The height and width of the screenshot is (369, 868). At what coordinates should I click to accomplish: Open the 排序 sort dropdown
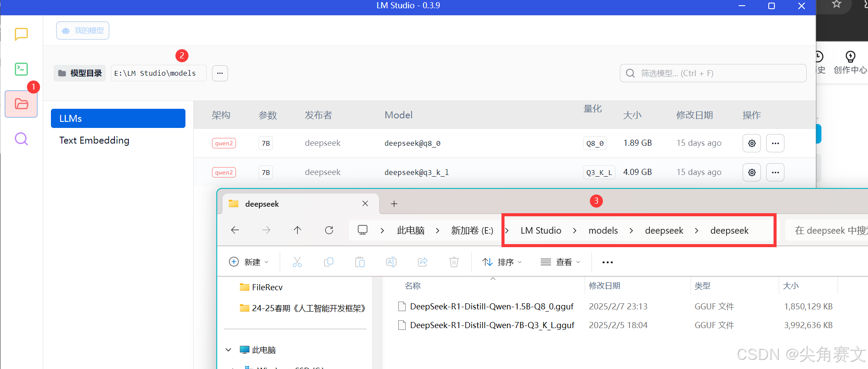[502, 262]
